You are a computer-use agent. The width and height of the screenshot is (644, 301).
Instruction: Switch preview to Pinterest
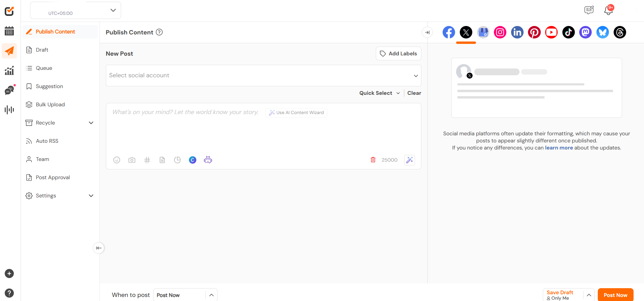point(534,32)
